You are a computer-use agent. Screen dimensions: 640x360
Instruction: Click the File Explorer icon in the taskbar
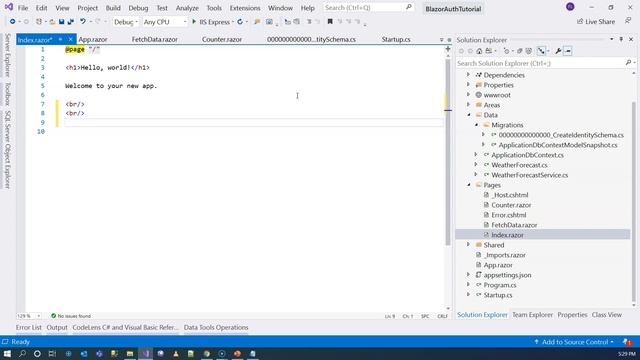[x=130, y=353]
